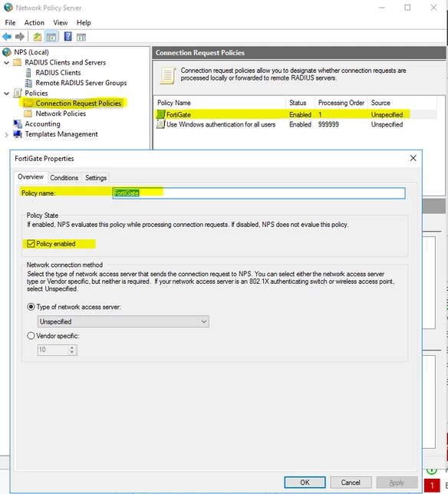Select the Overview tab
The width and height of the screenshot is (448, 494).
point(31,176)
